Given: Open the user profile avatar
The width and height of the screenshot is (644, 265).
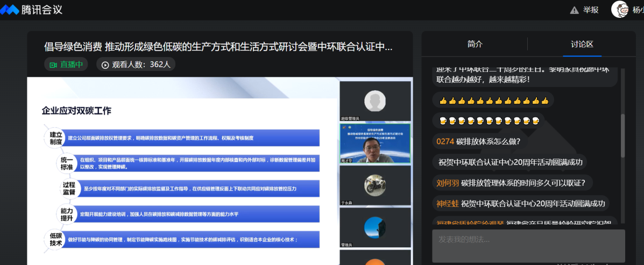Looking at the screenshot, I should 620,9.
